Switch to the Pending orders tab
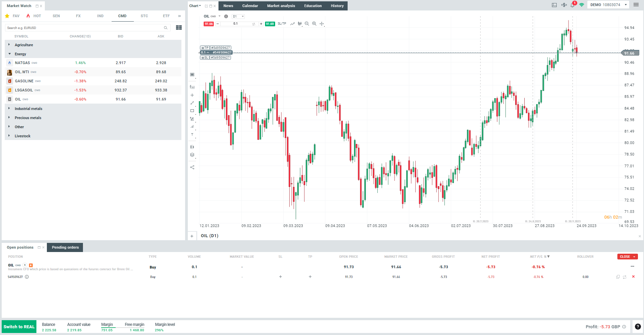This screenshot has height=335, width=644. [x=65, y=247]
